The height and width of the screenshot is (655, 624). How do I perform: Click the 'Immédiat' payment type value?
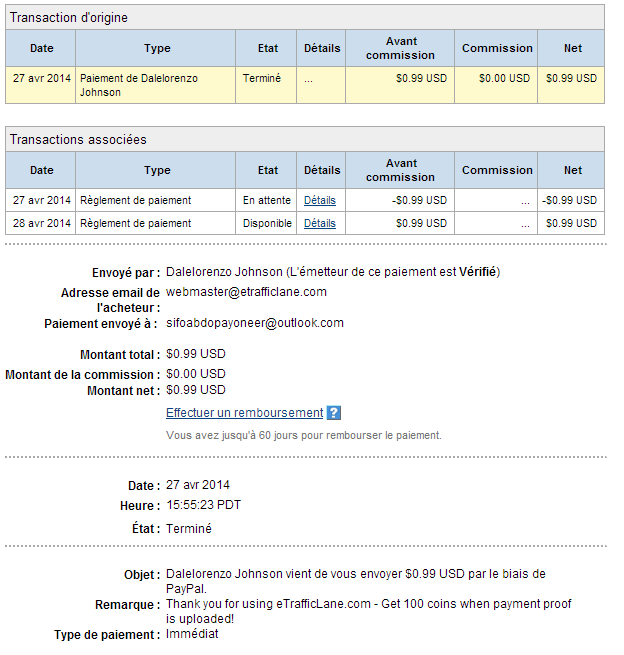(192, 634)
